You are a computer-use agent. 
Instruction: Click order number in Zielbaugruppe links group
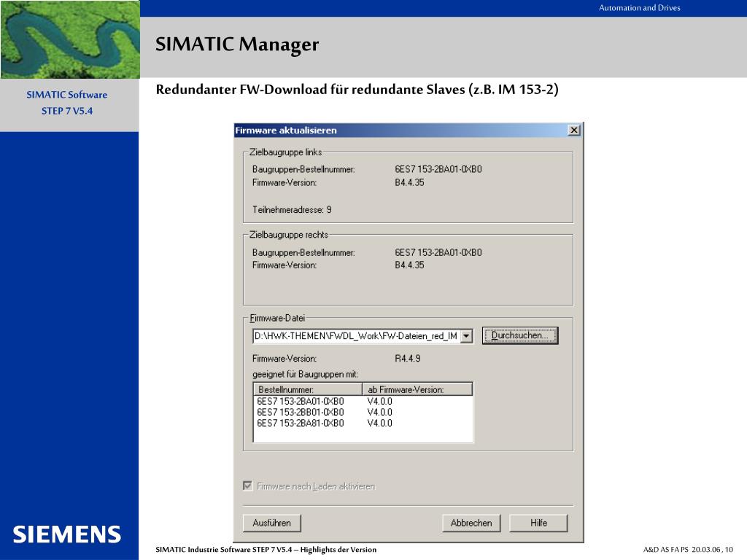438,169
